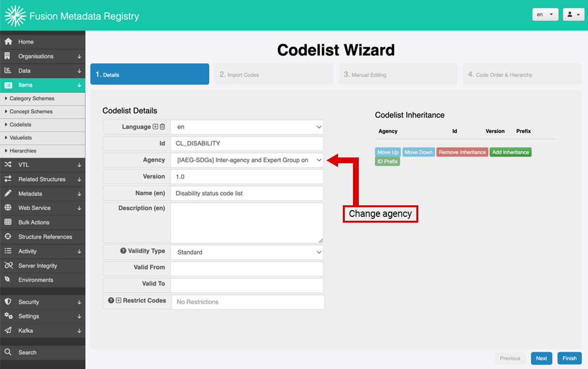This screenshot has width=588, height=369.
Task: Click the Fusion Metadata Registry logo icon
Action: click(15, 16)
